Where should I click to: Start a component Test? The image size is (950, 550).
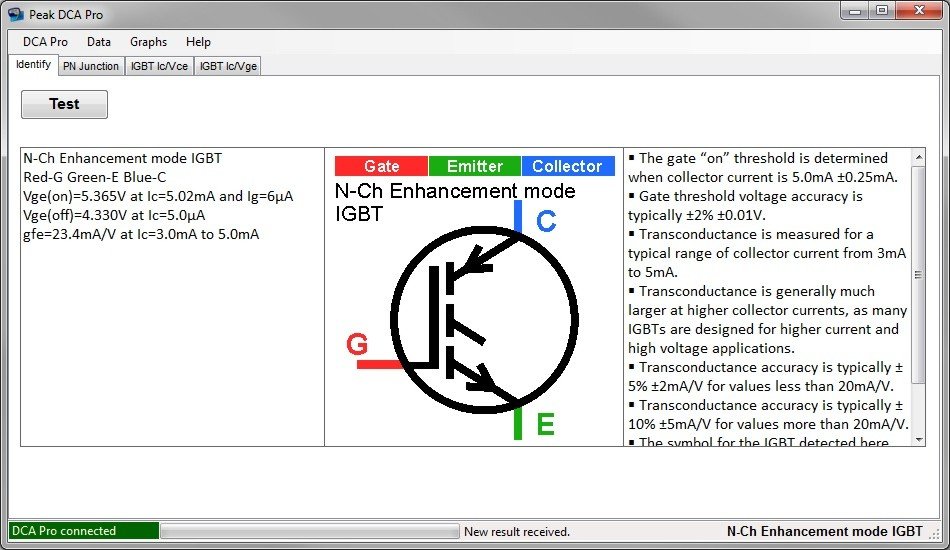pos(64,104)
